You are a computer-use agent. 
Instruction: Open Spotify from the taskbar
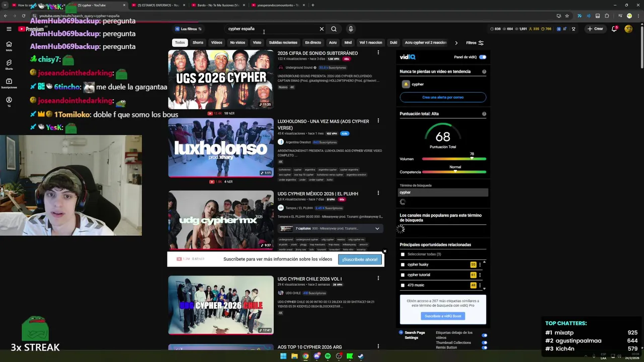point(328,356)
